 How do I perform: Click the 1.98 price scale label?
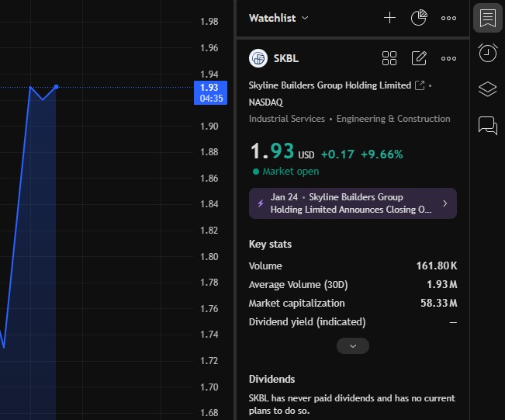(x=209, y=22)
